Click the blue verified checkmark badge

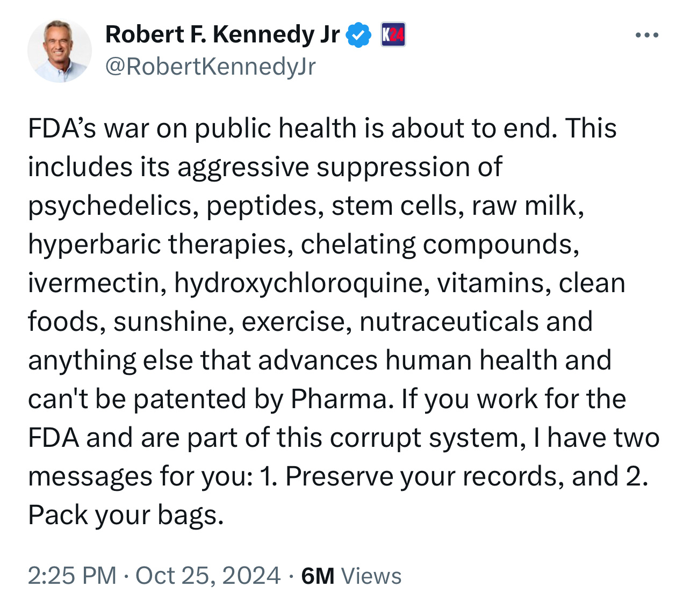click(x=358, y=35)
